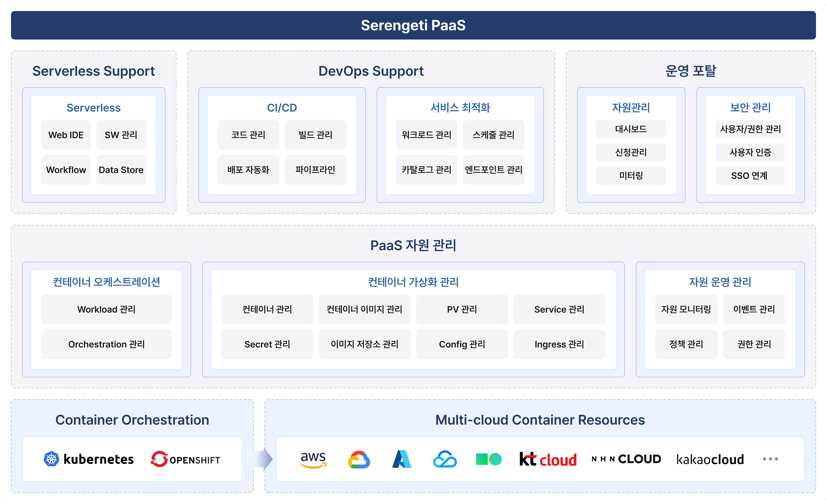Click the green Naver Cloud logo
This screenshot has width=827, height=504.
coord(489,459)
